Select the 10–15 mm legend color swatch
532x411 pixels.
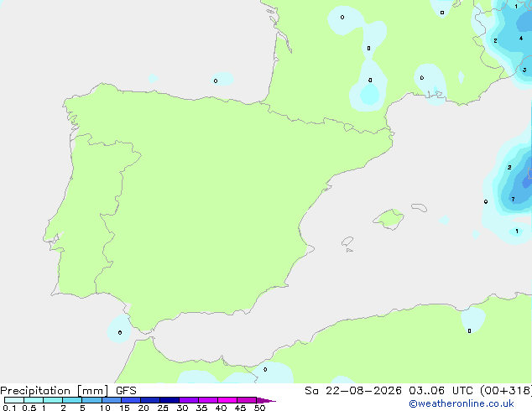tap(111, 400)
